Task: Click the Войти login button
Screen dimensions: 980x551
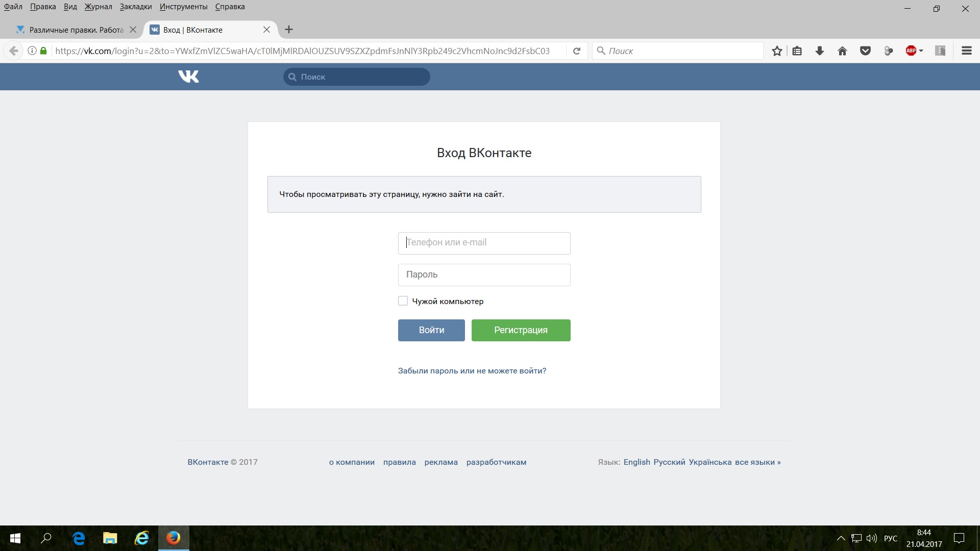Action: pos(431,330)
